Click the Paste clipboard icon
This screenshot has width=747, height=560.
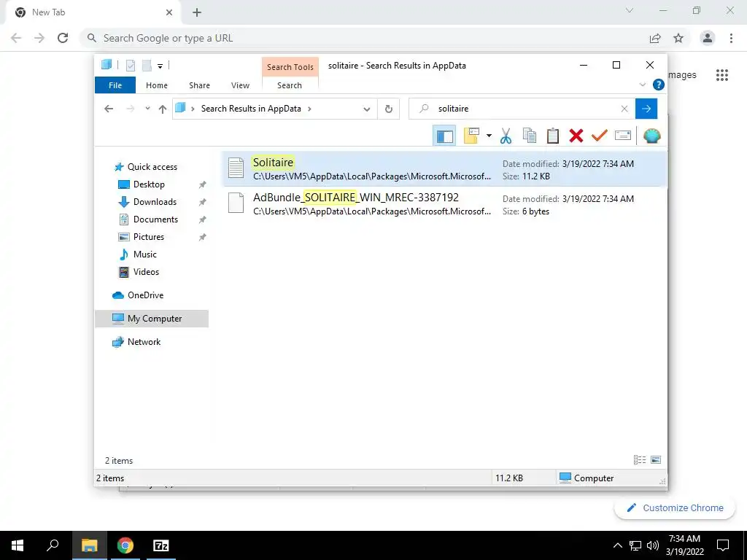[x=553, y=136]
